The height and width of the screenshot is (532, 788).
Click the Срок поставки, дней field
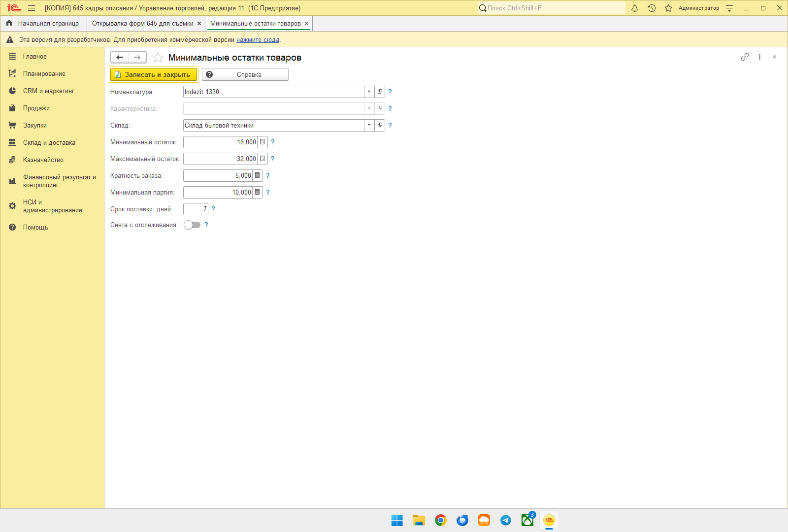[x=196, y=209]
